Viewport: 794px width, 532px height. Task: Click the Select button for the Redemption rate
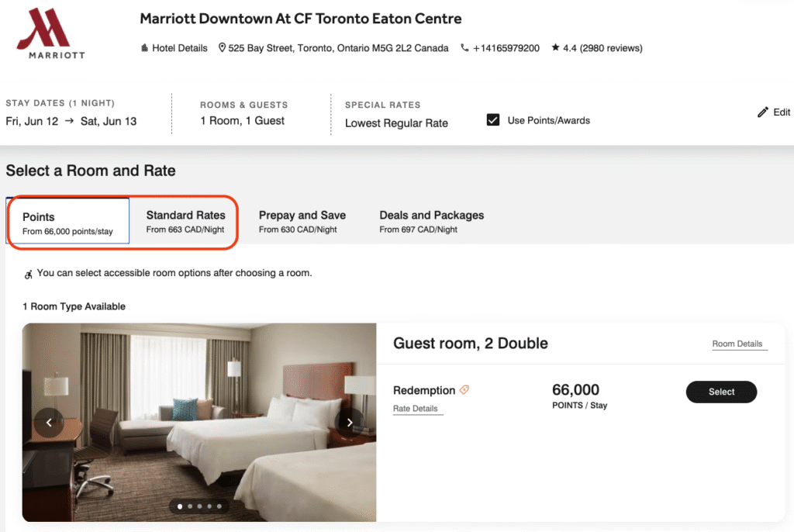click(x=721, y=392)
